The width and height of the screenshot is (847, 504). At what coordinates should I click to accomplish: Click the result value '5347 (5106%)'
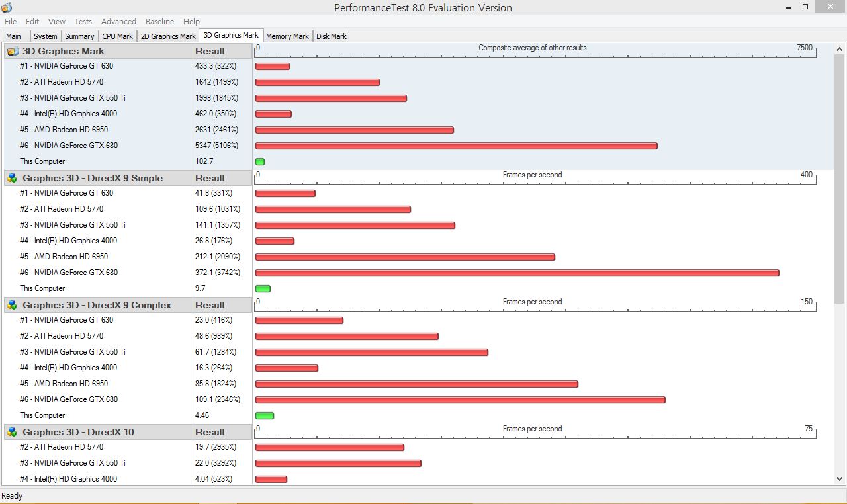pyautogui.click(x=216, y=146)
